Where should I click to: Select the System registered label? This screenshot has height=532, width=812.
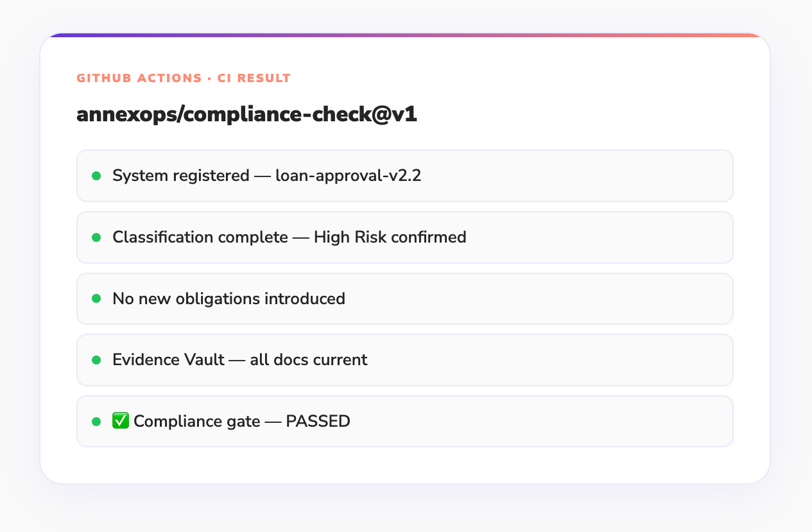click(x=180, y=176)
